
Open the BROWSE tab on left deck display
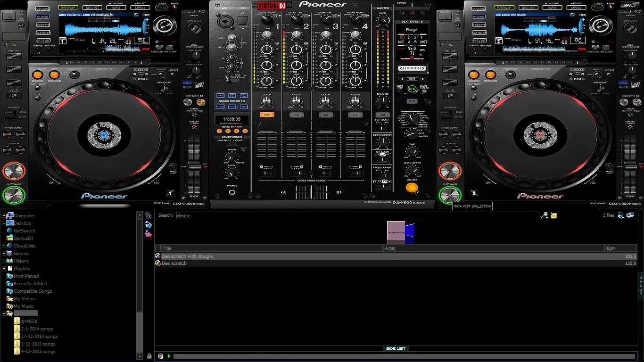pos(69,8)
